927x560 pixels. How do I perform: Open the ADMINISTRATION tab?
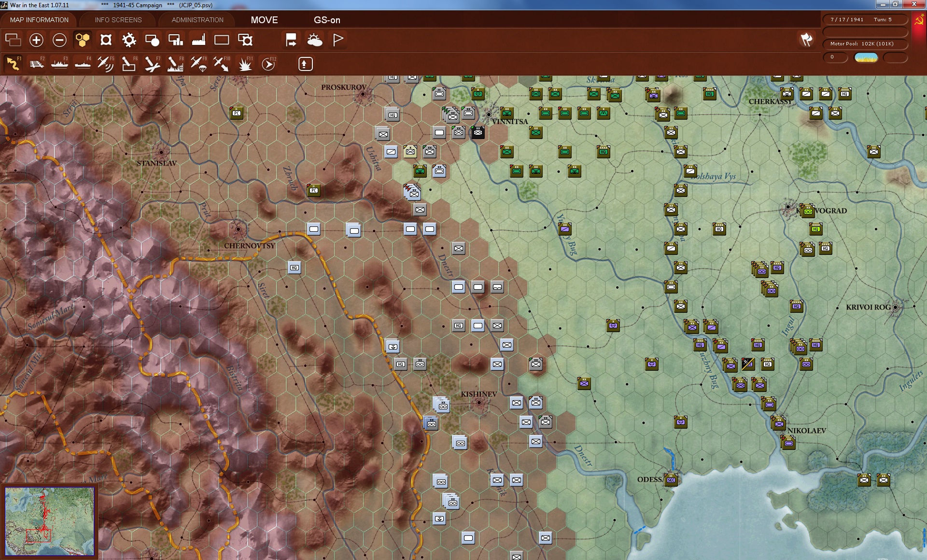pyautogui.click(x=197, y=20)
